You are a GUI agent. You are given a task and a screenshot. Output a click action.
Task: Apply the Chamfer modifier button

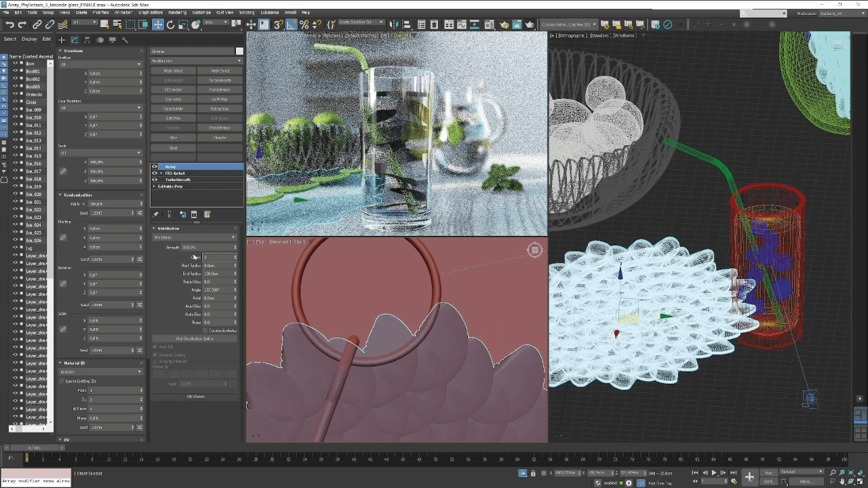tap(220, 138)
